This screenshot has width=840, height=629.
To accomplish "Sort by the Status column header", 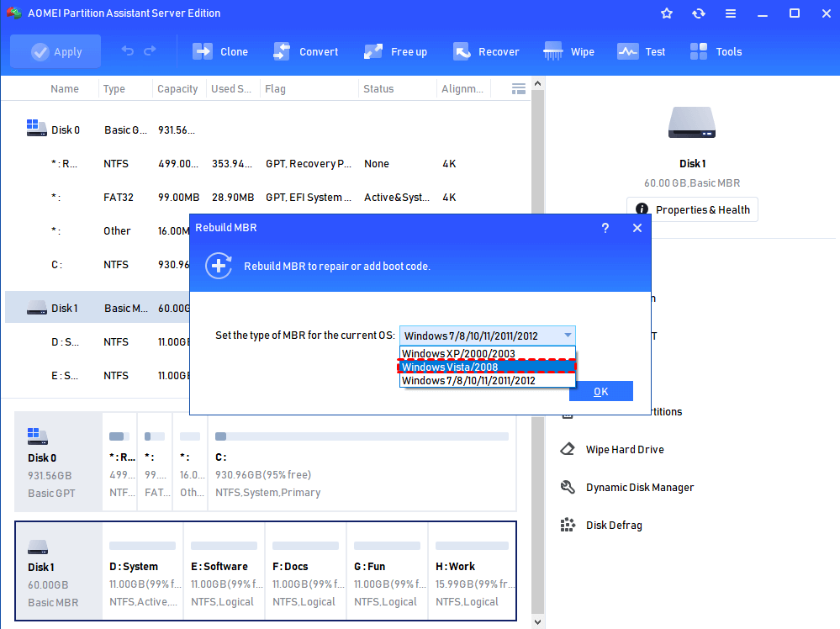I will tap(378, 89).
